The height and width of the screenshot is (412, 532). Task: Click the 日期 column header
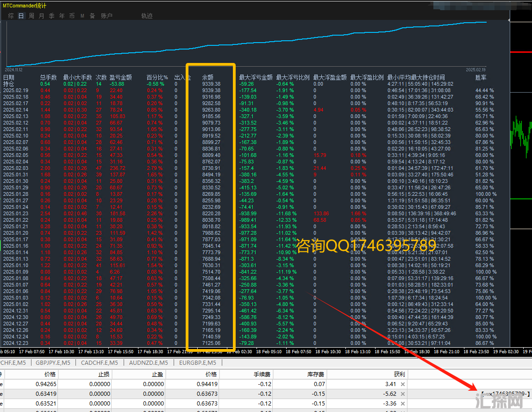(9, 78)
